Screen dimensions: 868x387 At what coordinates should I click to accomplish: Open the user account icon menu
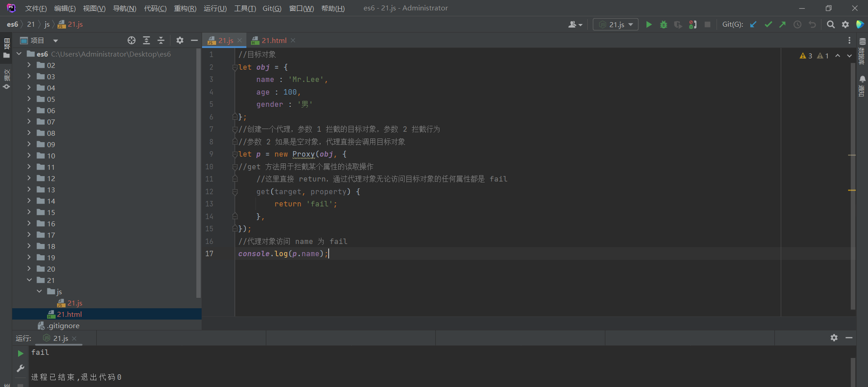point(575,24)
